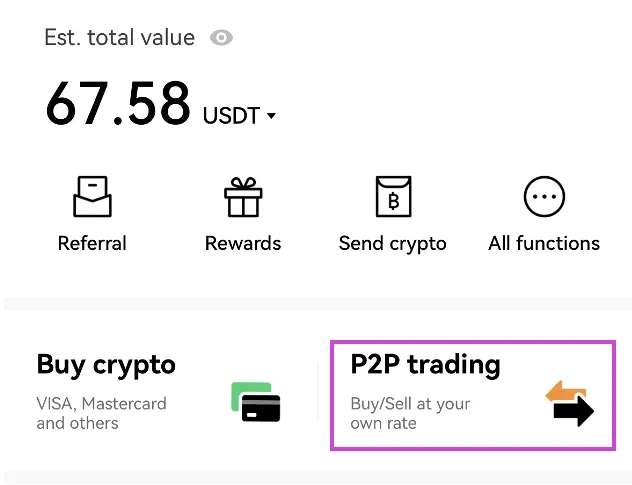Hide balance using the eye icon

point(221,38)
